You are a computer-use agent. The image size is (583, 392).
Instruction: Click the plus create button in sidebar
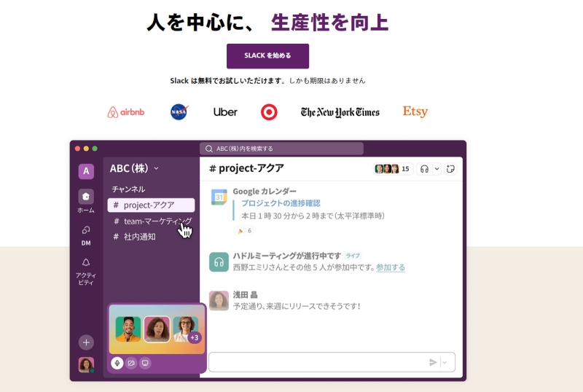pos(86,342)
